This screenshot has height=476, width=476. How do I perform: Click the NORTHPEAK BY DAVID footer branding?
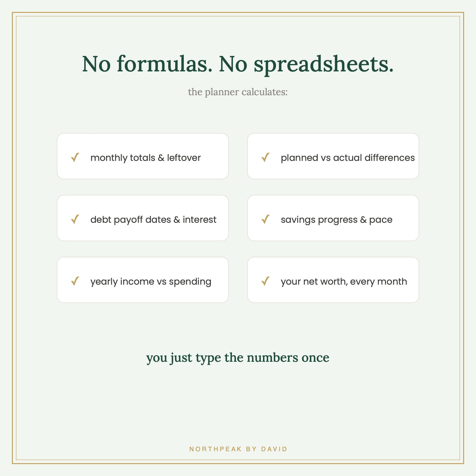238,449
